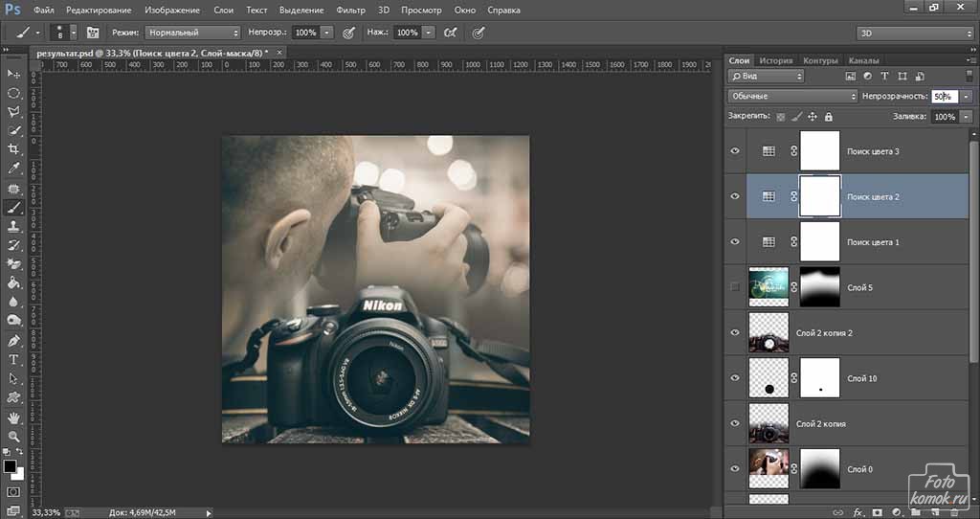Select the Dodge tool
Viewport: 980px width, 519px height.
[13, 320]
